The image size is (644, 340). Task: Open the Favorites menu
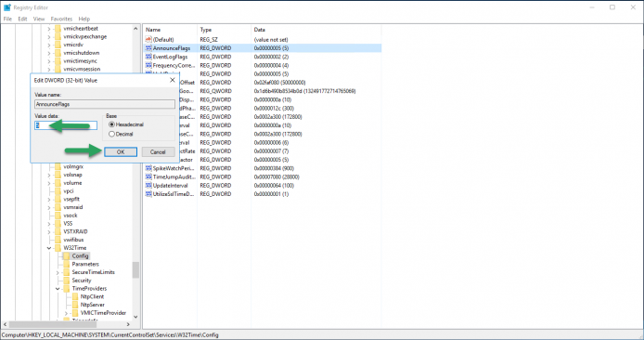tap(61, 19)
